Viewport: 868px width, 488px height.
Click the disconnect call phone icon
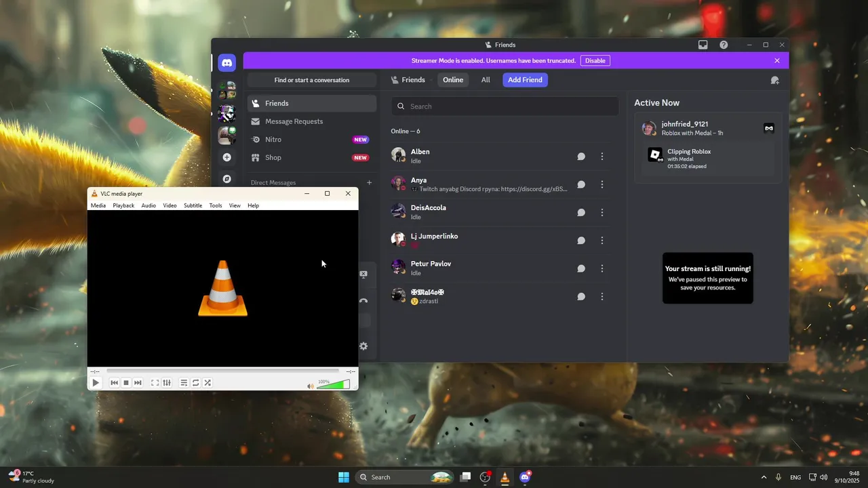coord(363,300)
